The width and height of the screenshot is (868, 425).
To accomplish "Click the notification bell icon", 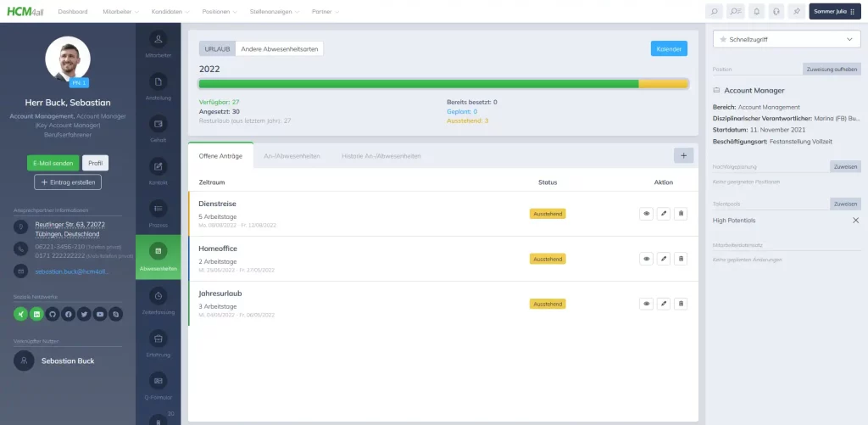I will (x=756, y=12).
